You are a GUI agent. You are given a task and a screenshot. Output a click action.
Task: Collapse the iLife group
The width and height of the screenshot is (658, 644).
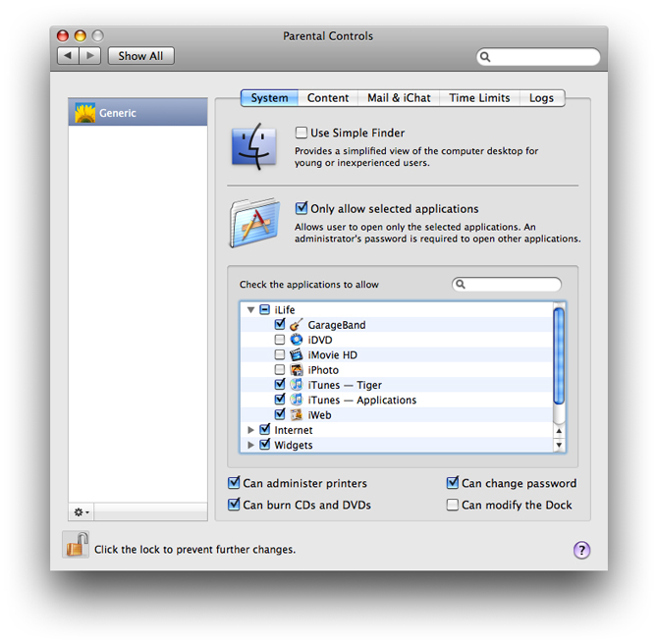(251, 310)
